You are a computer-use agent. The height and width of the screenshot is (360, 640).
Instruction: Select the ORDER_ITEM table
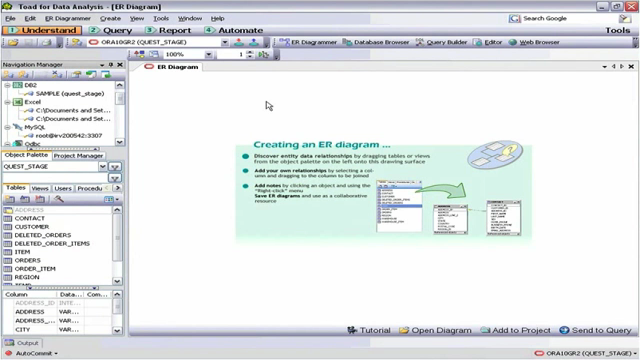pyautogui.click(x=35, y=269)
